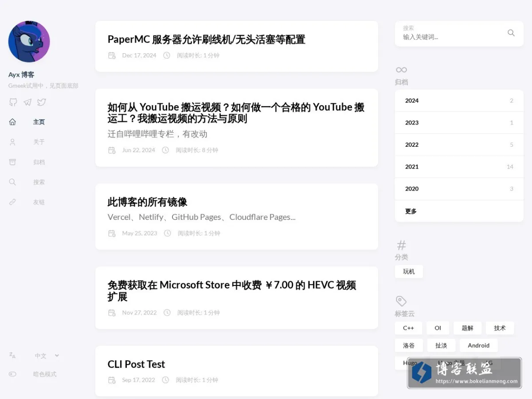
Task: Click the calendar icon beside Dec 17, 2024
Action: coord(112,55)
